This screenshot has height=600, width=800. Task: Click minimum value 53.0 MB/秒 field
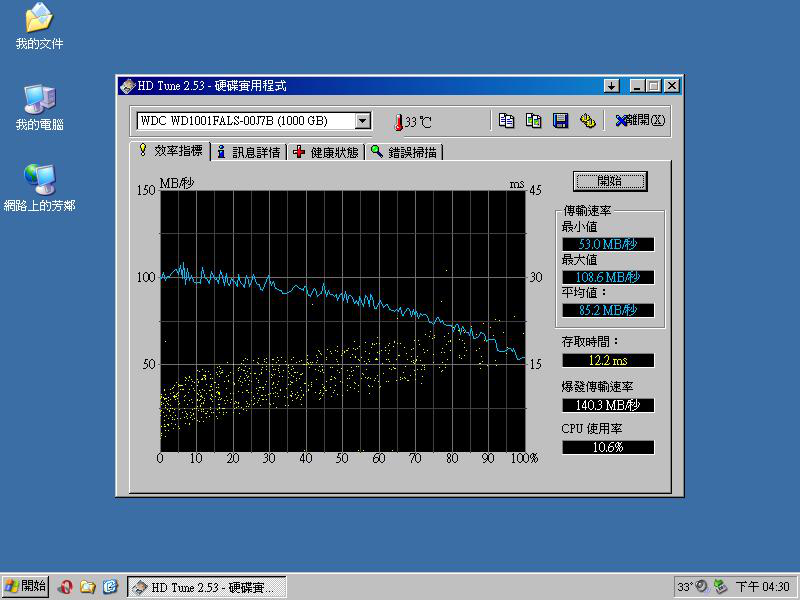point(608,244)
